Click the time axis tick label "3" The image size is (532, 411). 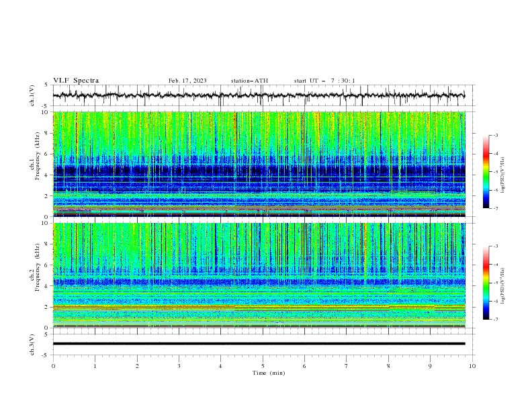(x=179, y=366)
